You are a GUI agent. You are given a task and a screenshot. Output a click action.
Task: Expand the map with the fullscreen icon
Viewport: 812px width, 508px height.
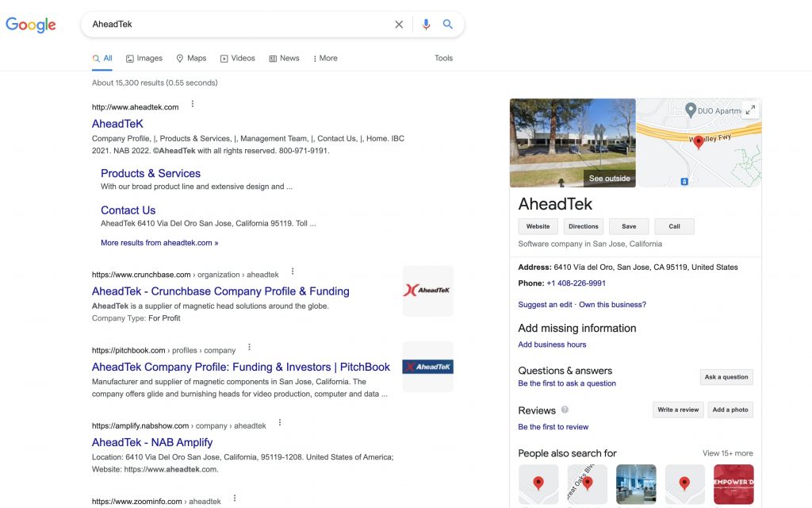click(x=750, y=110)
